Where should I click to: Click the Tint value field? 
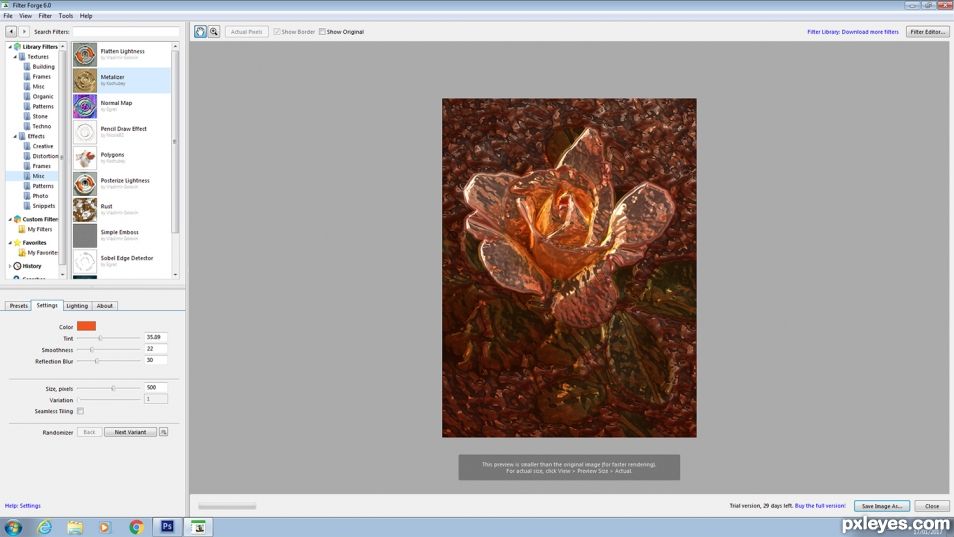point(156,337)
